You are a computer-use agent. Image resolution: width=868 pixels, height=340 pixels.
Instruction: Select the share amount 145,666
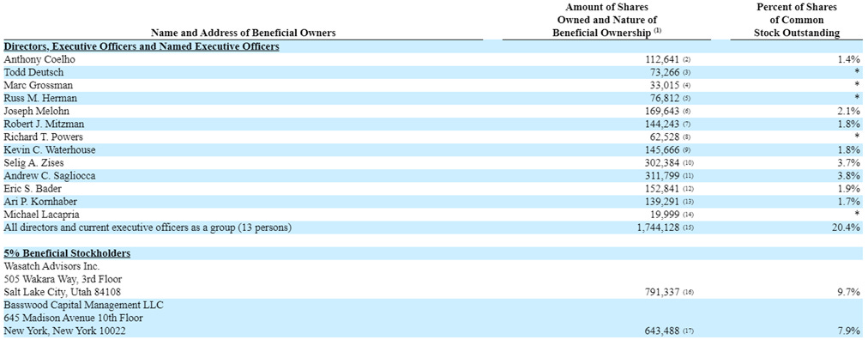pos(663,150)
